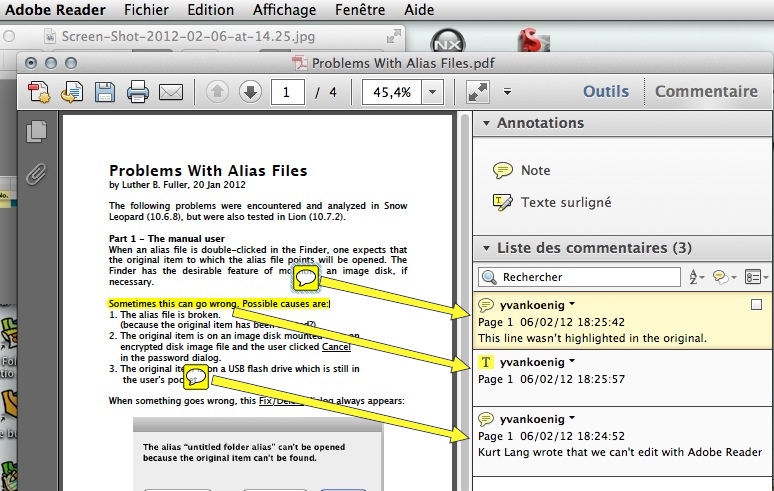Select the comment dated 18:24:52
The width and height of the screenshot is (774, 491).
click(x=622, y=442)
